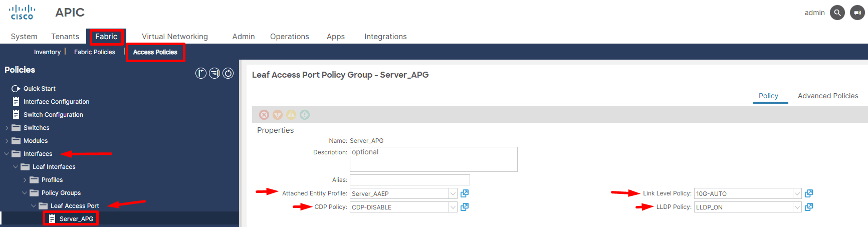Open the LLDP Policy dropdown arrow
The width and height of the screenshot is (868, 227).
(797, 207)
